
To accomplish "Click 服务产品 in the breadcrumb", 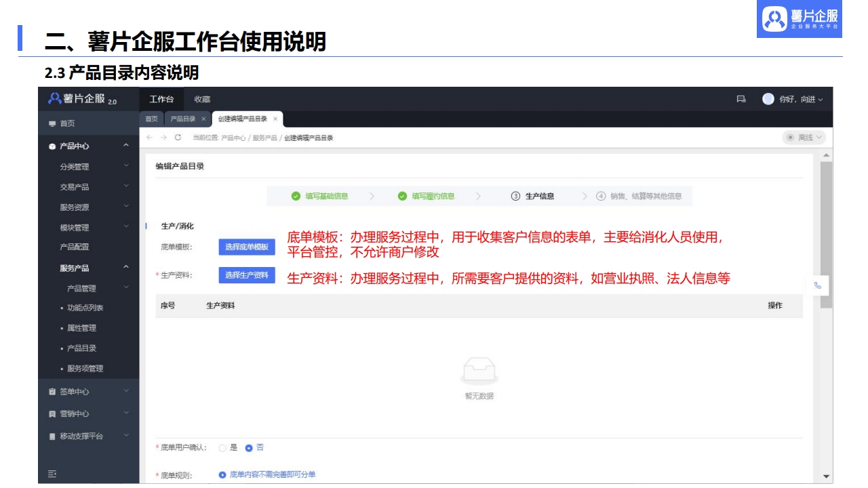I will 264,138.
